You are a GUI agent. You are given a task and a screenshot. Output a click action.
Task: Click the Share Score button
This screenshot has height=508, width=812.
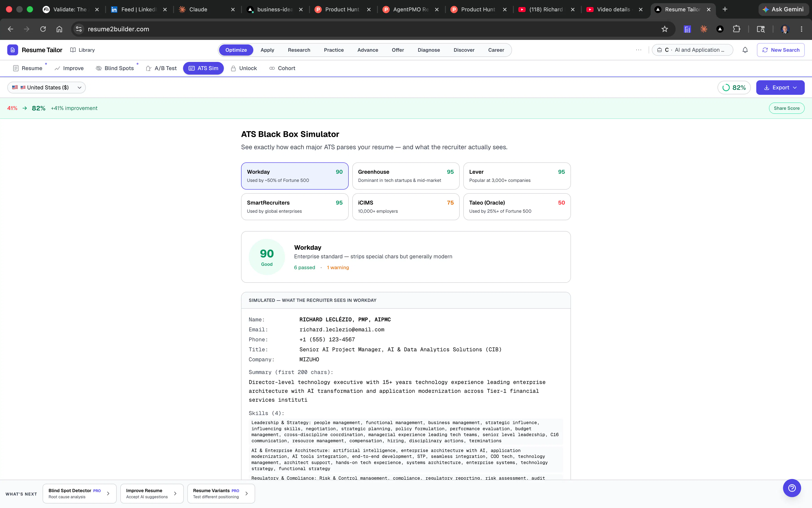tap(786, 108)
